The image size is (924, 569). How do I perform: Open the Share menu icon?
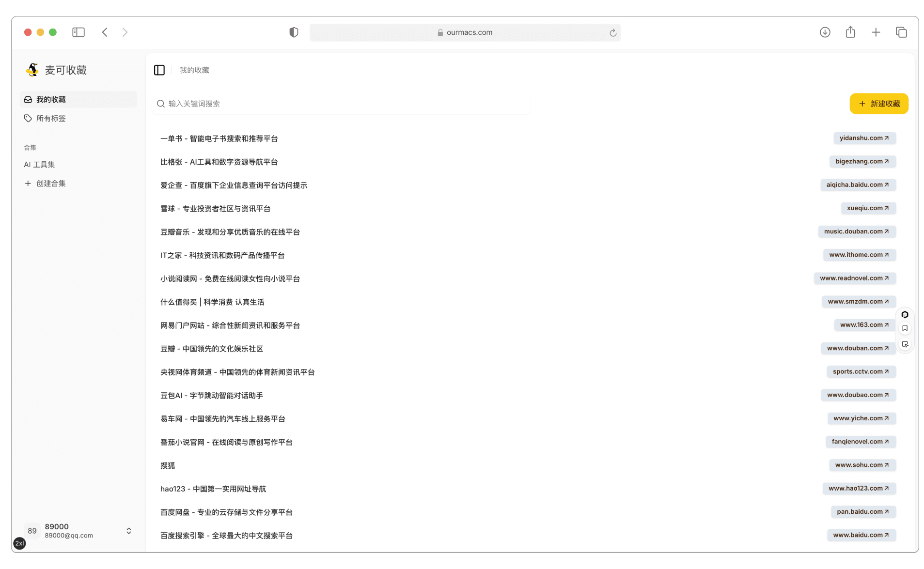[x=850, y=32]
